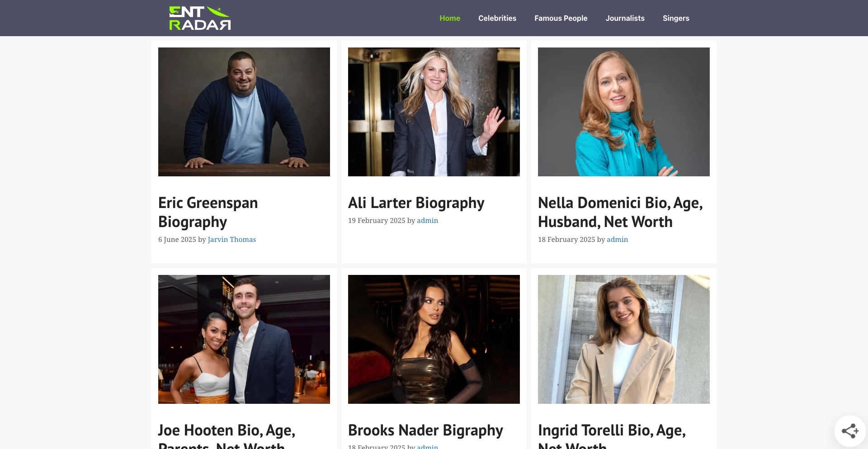Open Ingrid Torelli Bio article title
The height and width of the screenshot is (449, 868).
[x=612, y=436]
